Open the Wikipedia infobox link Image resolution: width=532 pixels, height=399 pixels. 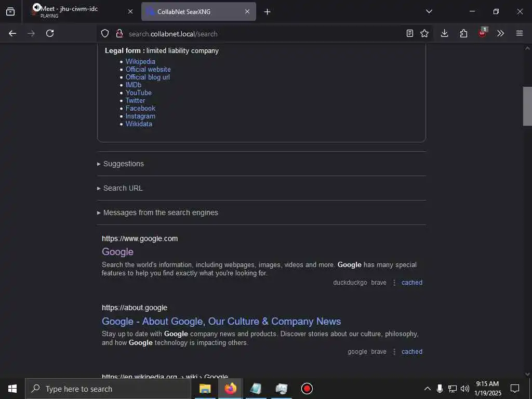point(140,61)
